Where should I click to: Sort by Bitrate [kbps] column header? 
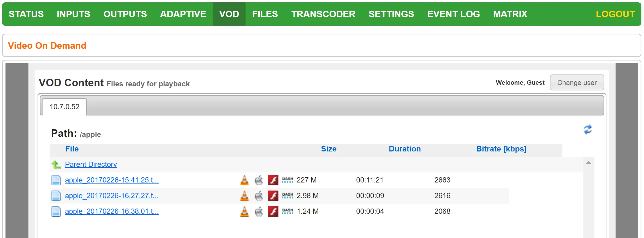(x=501, y=149)
